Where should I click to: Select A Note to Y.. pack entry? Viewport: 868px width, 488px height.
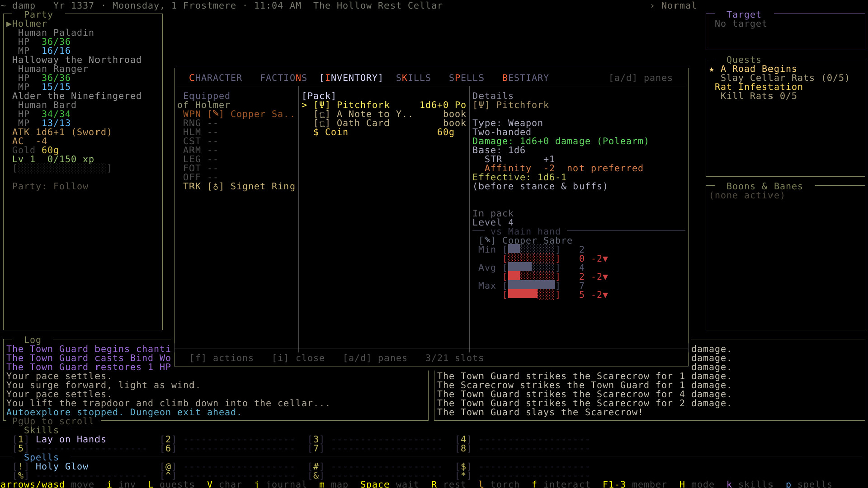point(384,114)
